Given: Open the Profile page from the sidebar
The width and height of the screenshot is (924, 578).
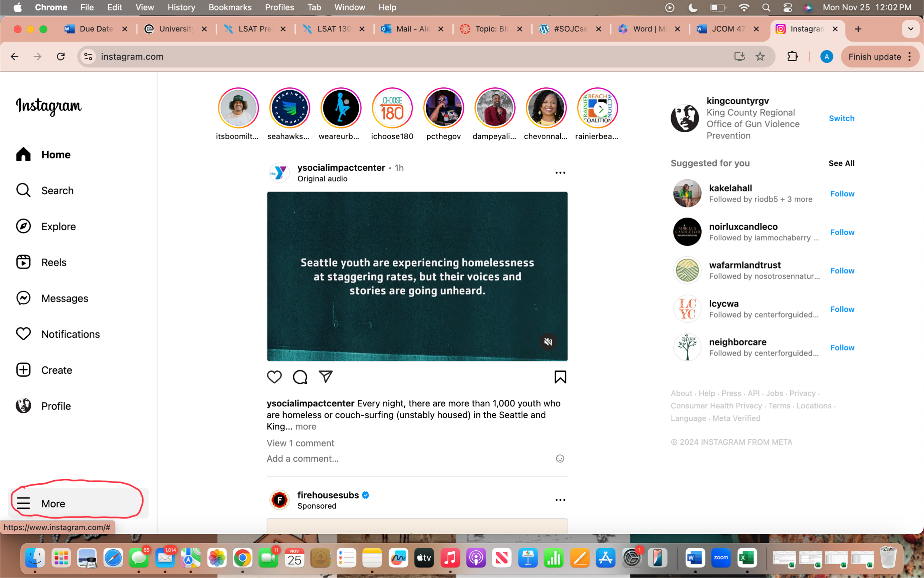Looking at the screenshot, I should (43, 406).
